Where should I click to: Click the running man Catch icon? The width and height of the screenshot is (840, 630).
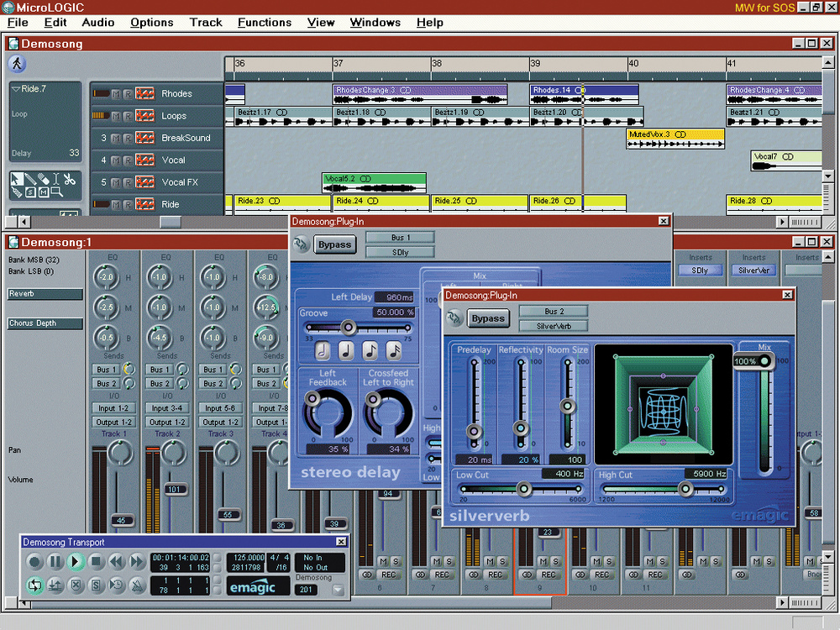click(17, 64)
